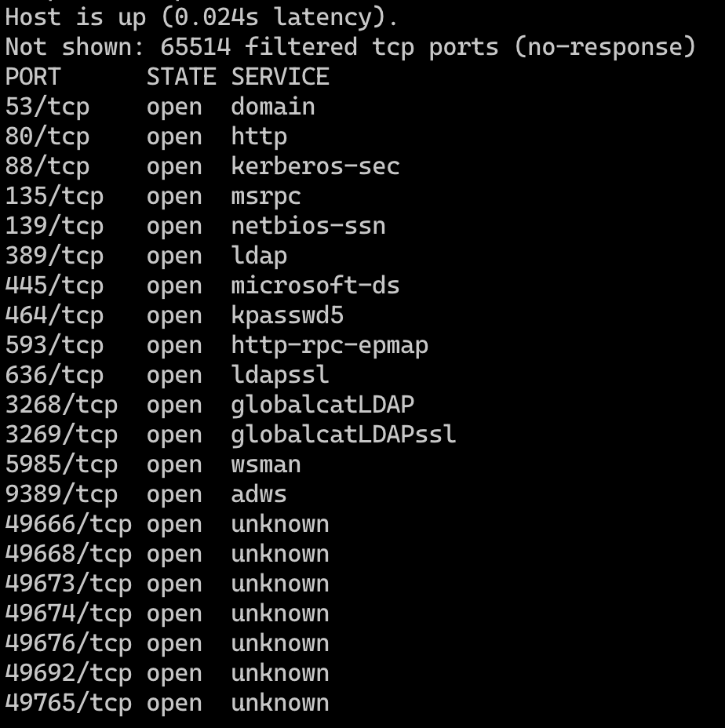Click the msrpc service text
725x728 pixels.
point(266,196)
